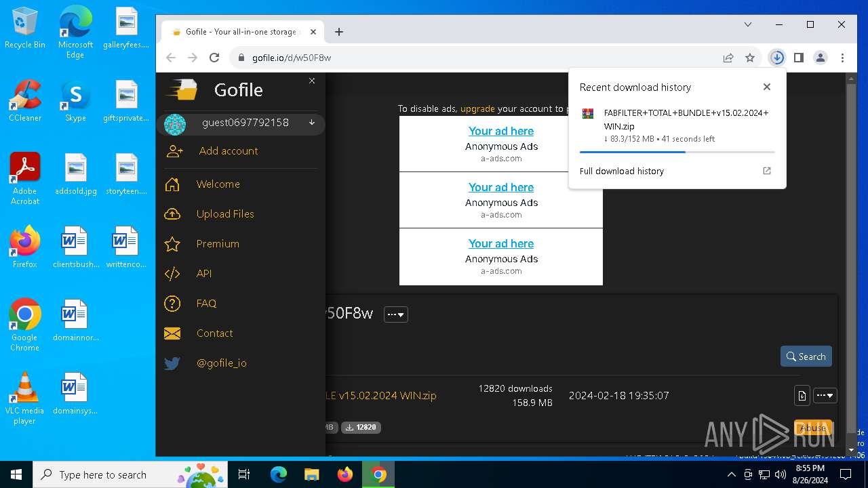The height and width of the screenshot is (488, 868).
Task: Select the VLC media player desktop icon
Action: pyautogui.click(x=25, y=399)
